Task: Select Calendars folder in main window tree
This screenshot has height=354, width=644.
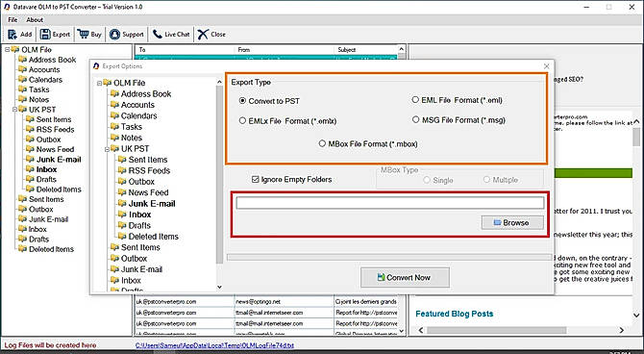Action: click(40, 79)
